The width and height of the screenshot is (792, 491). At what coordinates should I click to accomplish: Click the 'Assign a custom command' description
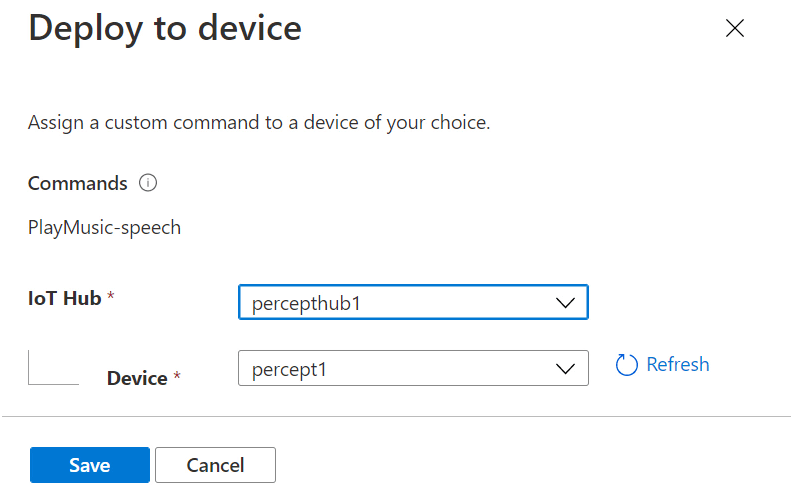(259, 124)
